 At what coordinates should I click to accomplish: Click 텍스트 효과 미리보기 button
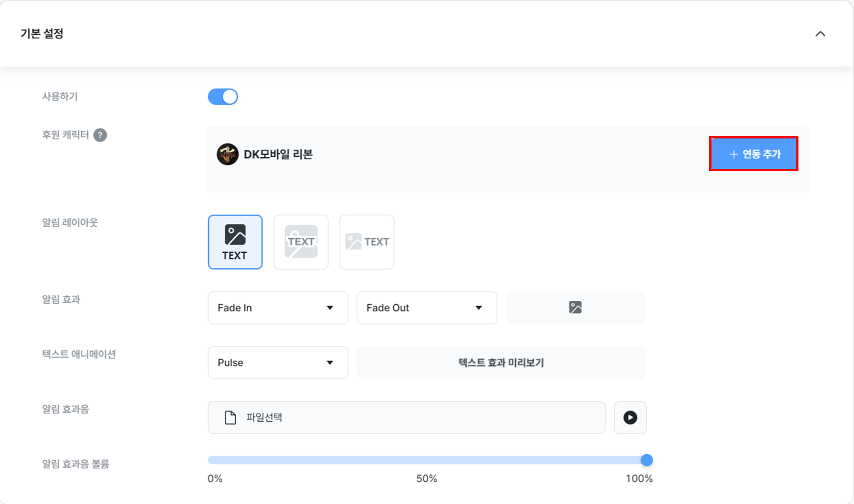point(501,362)
